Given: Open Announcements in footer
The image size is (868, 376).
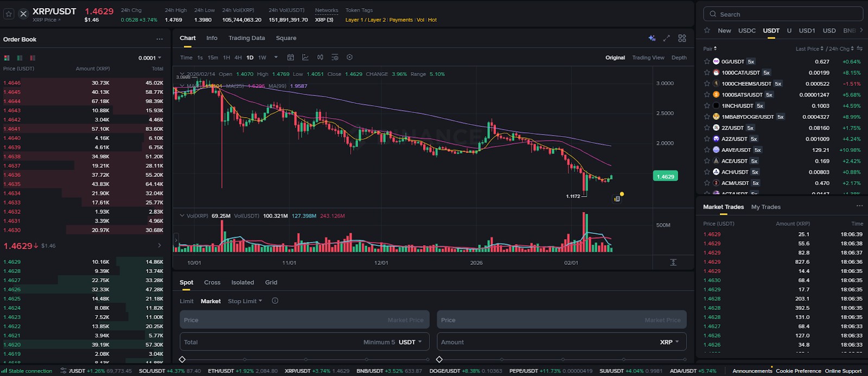Looking at the screenshot, I should coord(752,371).
